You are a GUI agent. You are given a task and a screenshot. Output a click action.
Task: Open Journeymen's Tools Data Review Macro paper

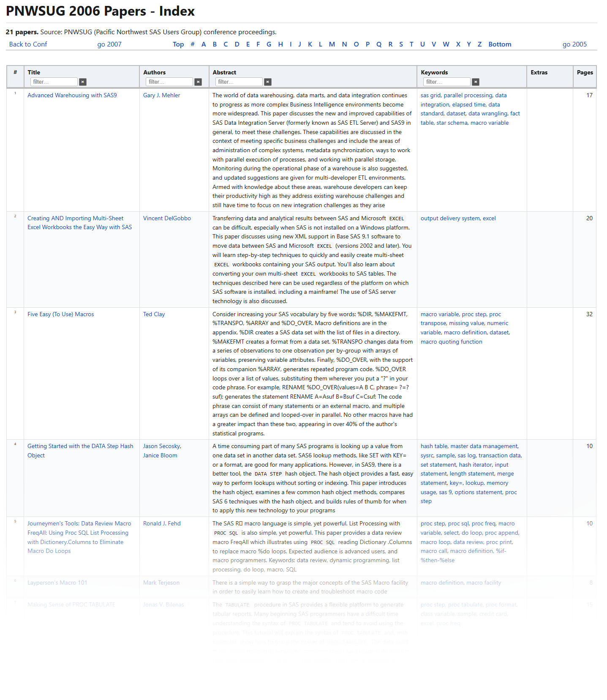pos(79,537)
